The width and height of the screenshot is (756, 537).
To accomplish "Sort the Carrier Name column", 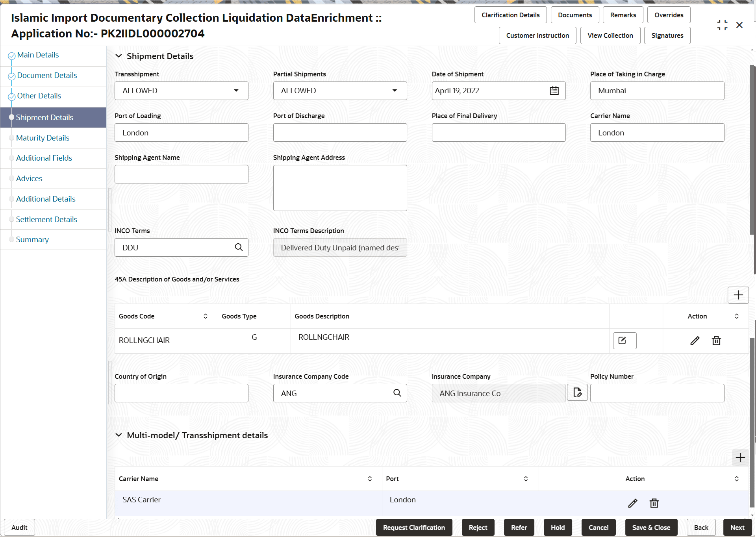I will point(369,479).
